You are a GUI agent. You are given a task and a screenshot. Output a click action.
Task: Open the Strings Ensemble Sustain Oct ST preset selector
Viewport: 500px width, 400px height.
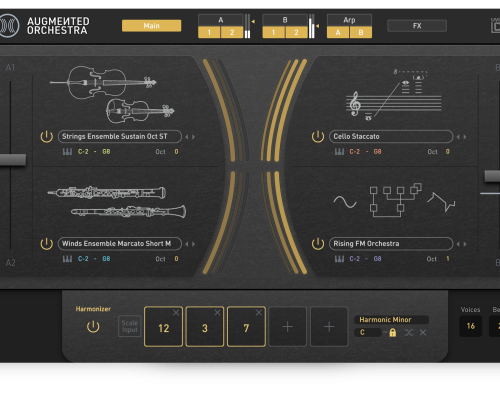pos(120,137)
